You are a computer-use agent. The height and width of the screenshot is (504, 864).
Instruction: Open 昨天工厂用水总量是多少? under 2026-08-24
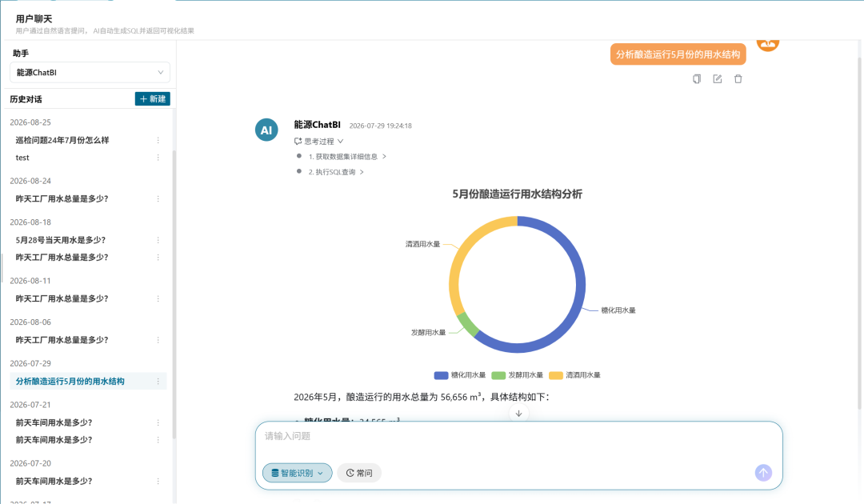pos(62,199)
